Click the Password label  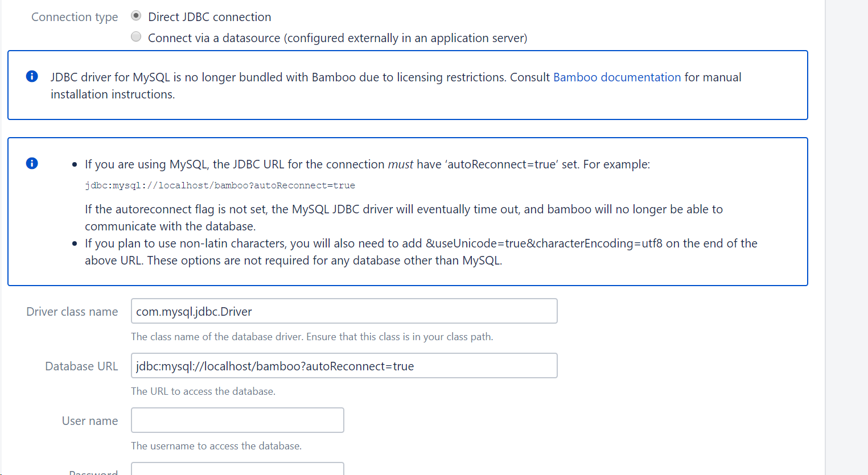pyautogui.click(x=93, y=472)
